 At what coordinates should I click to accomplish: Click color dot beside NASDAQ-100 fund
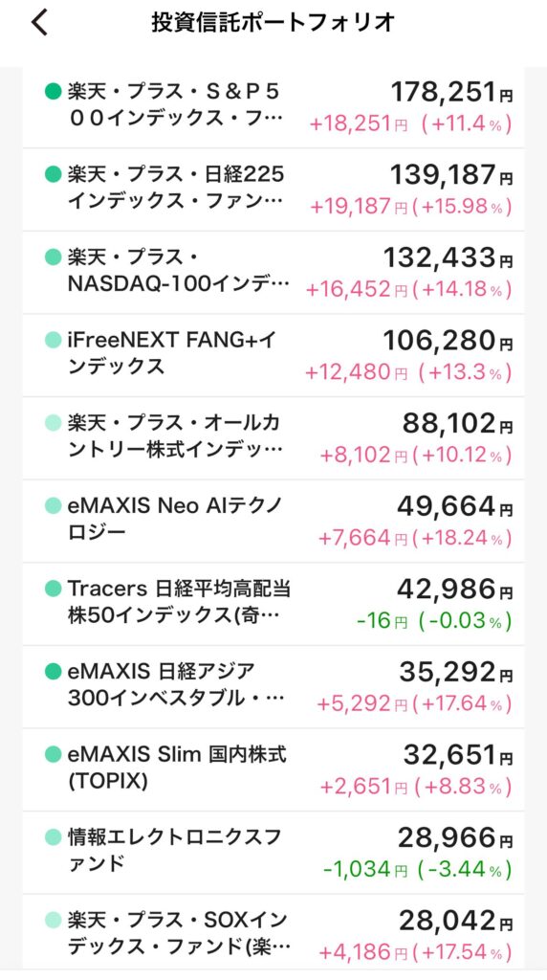pyautogui.click(x=54, y=257)
